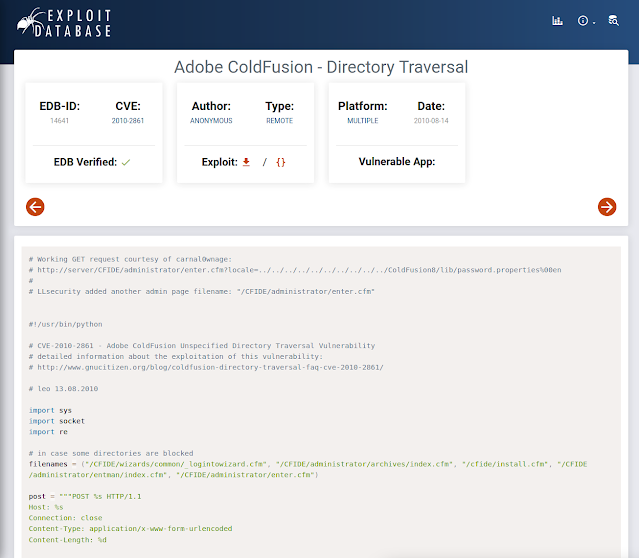
Task: Go to previous exploit with left arrow
Action: (x=35, y=207)
